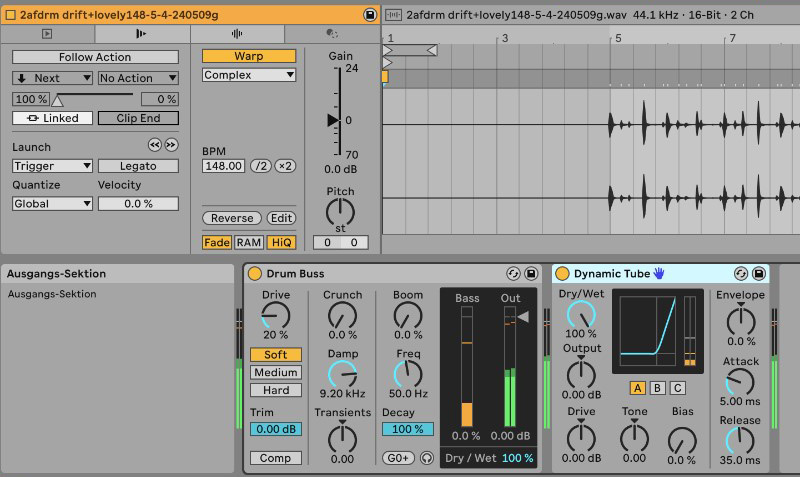Click the Pitch knob
800x477 pixels.
click(340, 212)
